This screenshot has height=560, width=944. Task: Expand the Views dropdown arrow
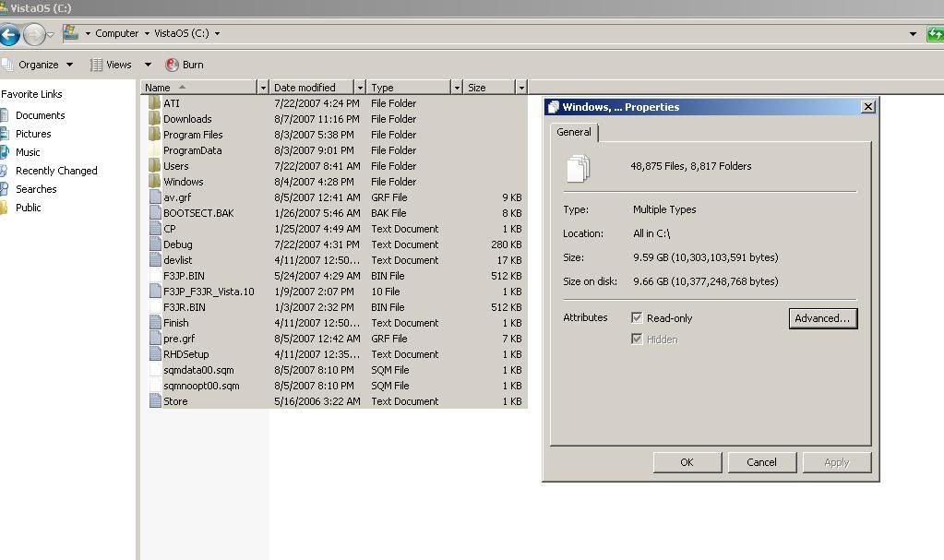click(x=148, y=65)
